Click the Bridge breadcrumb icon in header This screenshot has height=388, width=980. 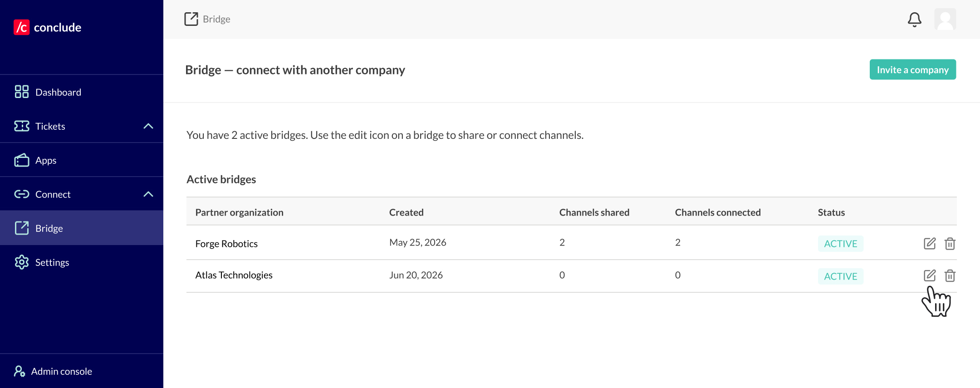(x=191, y=19)
